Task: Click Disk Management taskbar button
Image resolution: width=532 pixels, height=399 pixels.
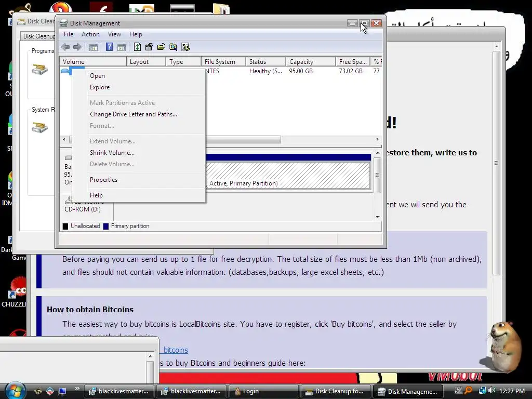Action: tap(408, 391)
